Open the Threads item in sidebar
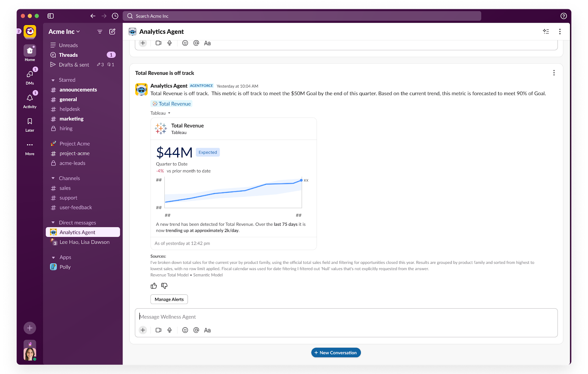 coord(68,55)
